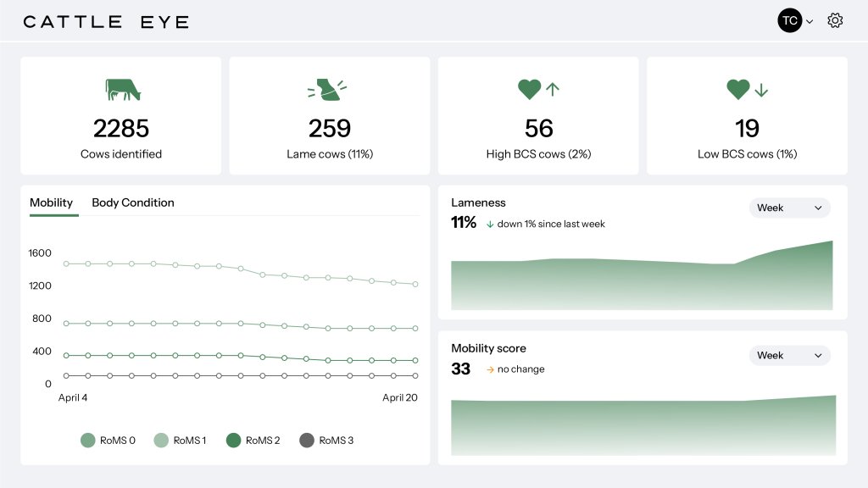Click the green down arrow beside lameness change

(490, 225)
